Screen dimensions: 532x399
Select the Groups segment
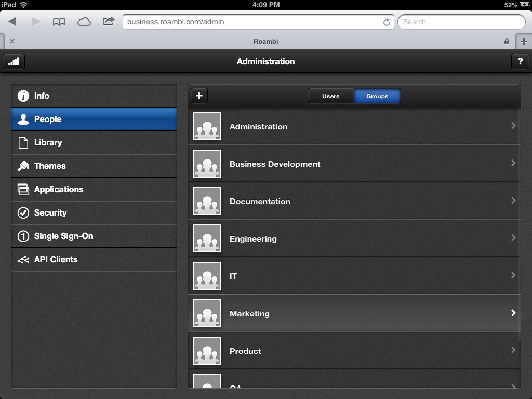tap(377, 96)
